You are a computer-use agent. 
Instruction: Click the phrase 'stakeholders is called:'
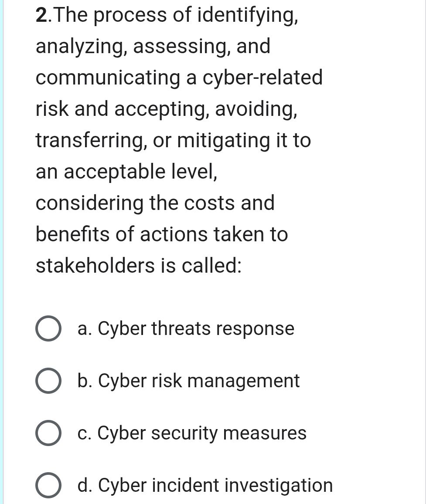click(x=139, y=266)
